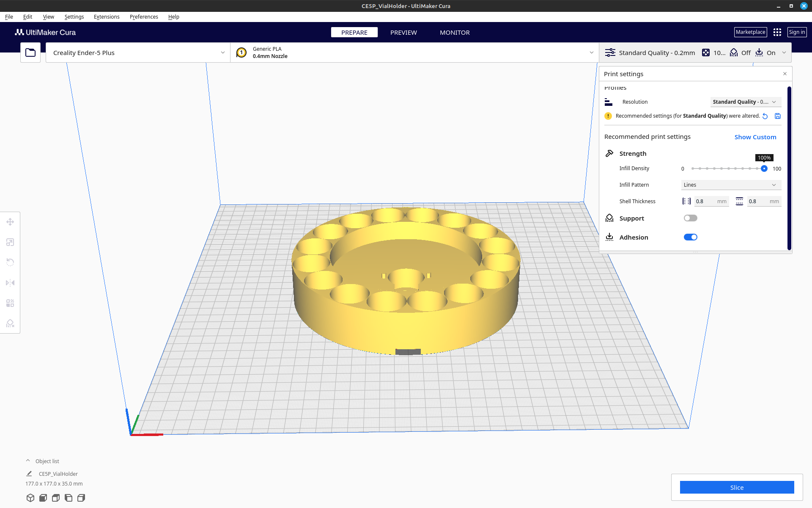Image resolution: width=812 pixels, height=508 pixels.
Task: Click the print settings sliders icon in header
Action: point(610,52)
